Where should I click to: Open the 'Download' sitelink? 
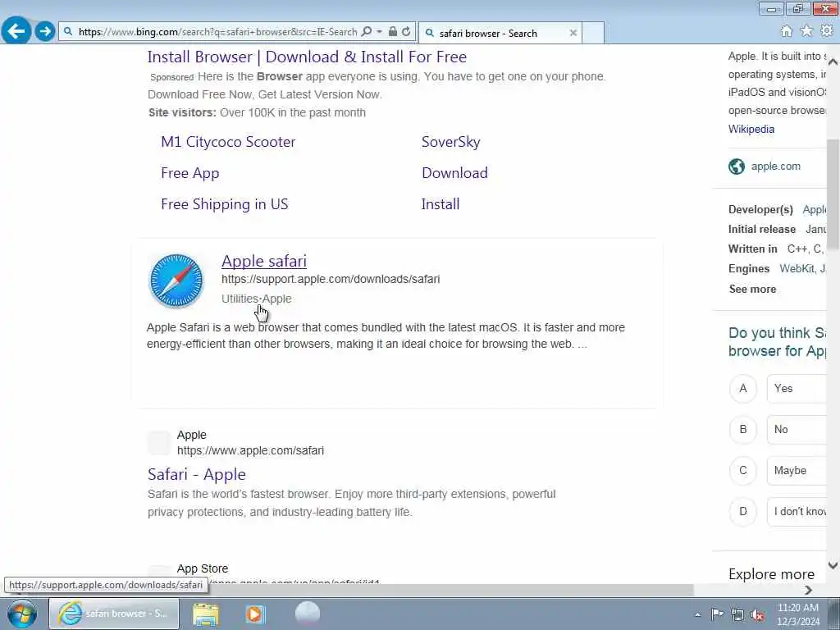pyautogui.click(x=454, y=173)
